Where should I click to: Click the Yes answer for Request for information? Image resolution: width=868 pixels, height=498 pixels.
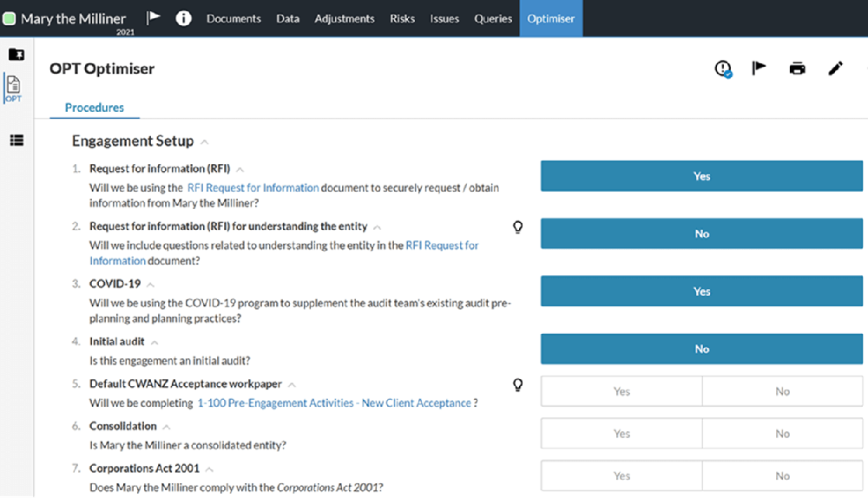701,176
